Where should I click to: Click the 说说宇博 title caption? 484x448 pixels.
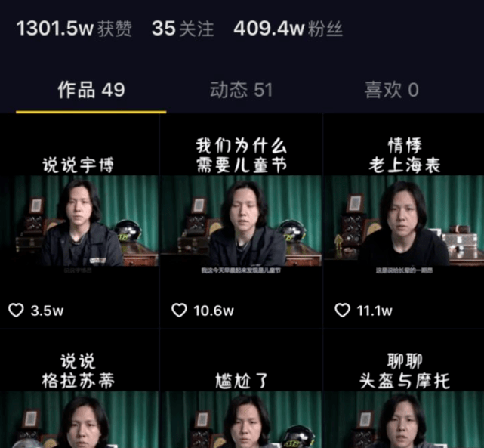point(78,165)
